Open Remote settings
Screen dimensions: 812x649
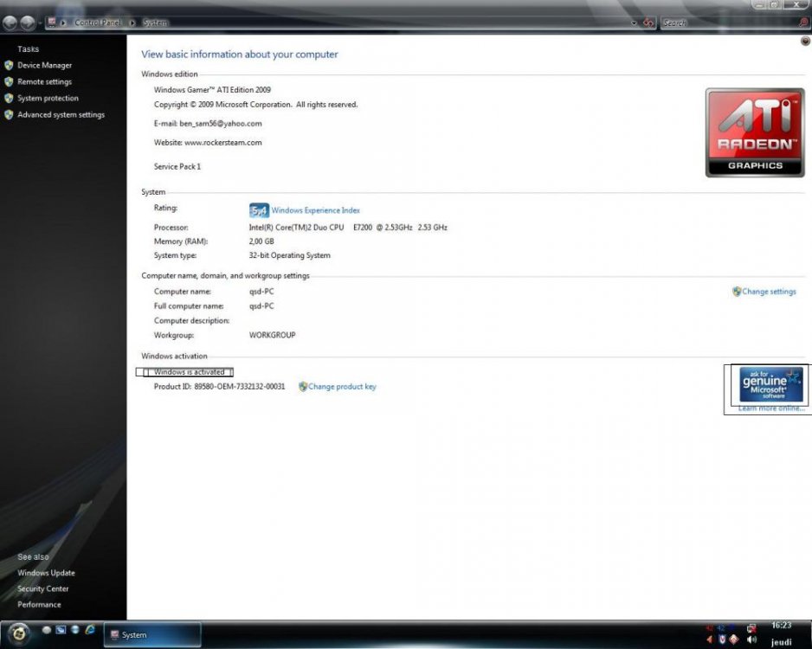44,82
